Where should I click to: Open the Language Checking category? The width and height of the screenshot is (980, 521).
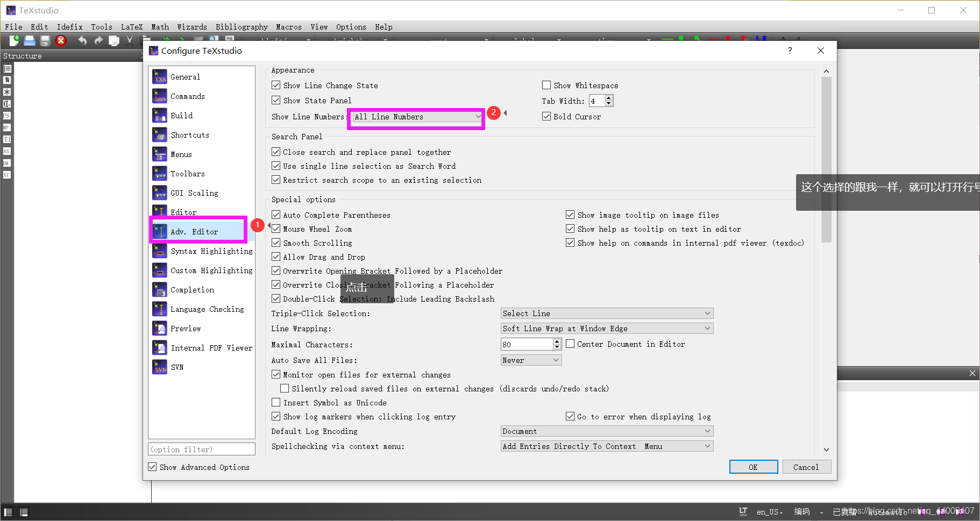coord(202,309)
